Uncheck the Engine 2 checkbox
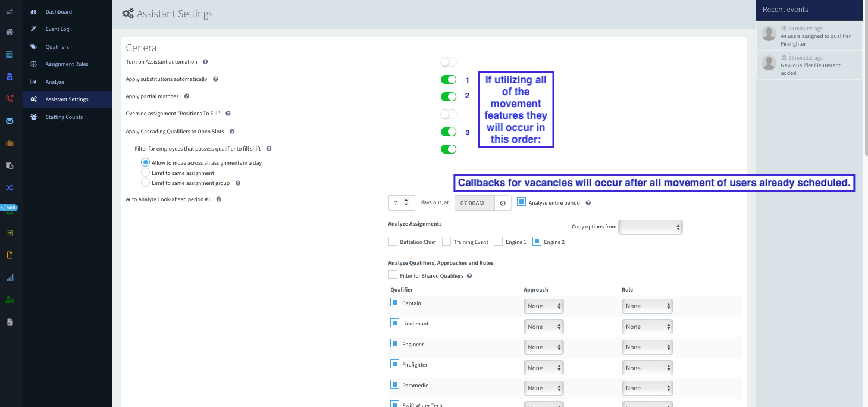This screenshot has width=868, height=407. pos(537,242)
